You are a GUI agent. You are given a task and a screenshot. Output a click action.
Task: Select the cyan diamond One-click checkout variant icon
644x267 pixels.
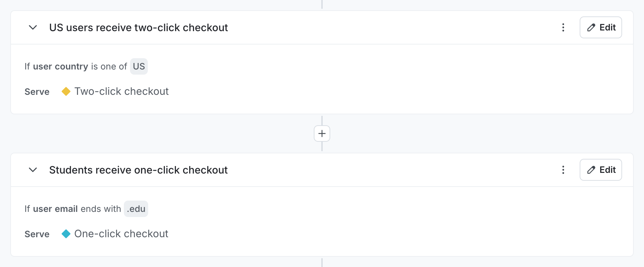tap(66, 233)
